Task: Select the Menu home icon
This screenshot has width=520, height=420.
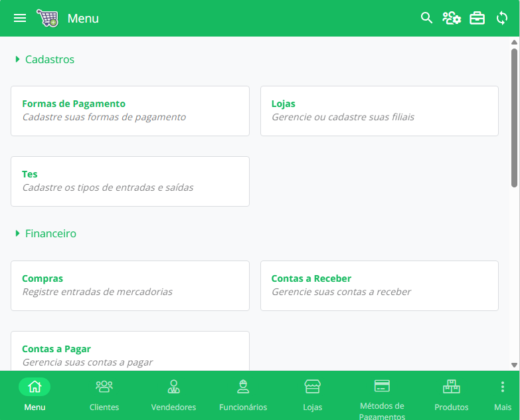Action: (x=35, y=387)
